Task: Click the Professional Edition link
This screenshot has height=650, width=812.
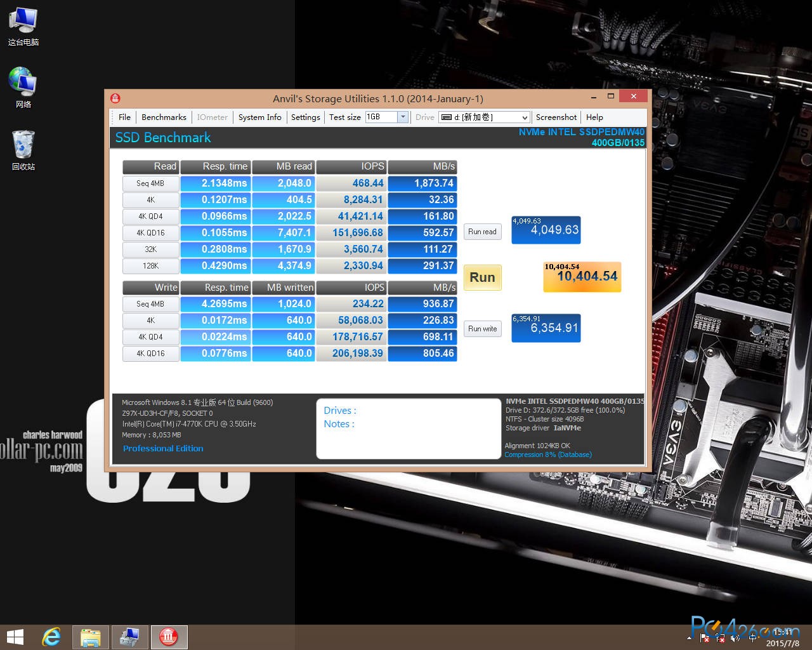Action: click(163, 448)
